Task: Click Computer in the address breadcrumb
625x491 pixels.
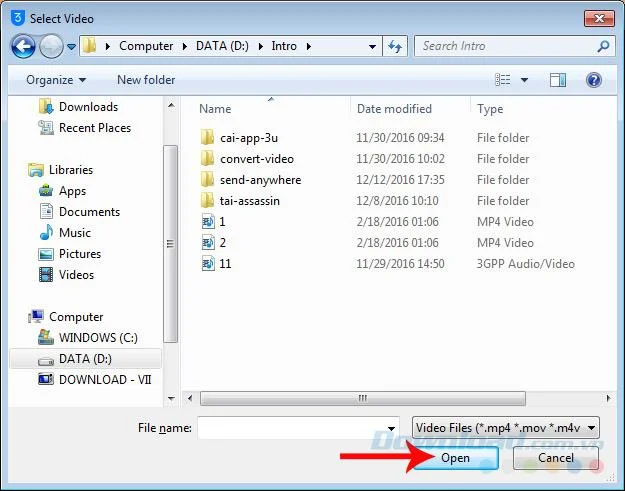Action: pos(146,46)
